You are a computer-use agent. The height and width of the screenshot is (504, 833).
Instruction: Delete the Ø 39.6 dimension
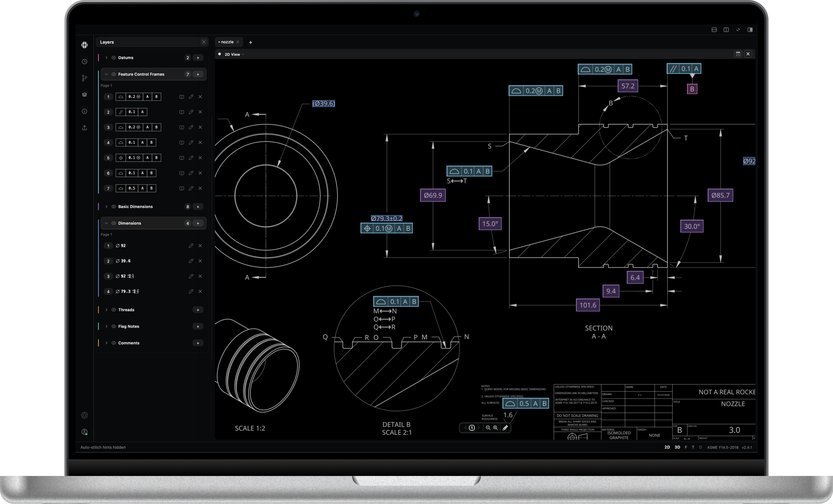point(200,261)
